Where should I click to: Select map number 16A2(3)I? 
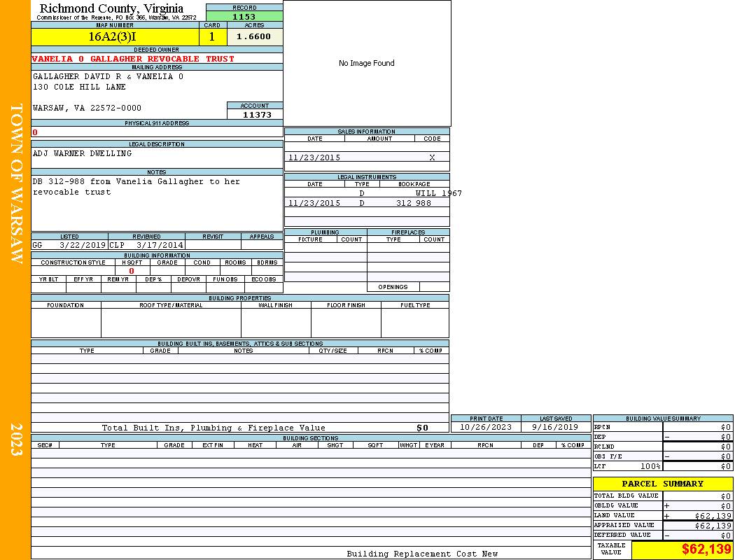113,37
